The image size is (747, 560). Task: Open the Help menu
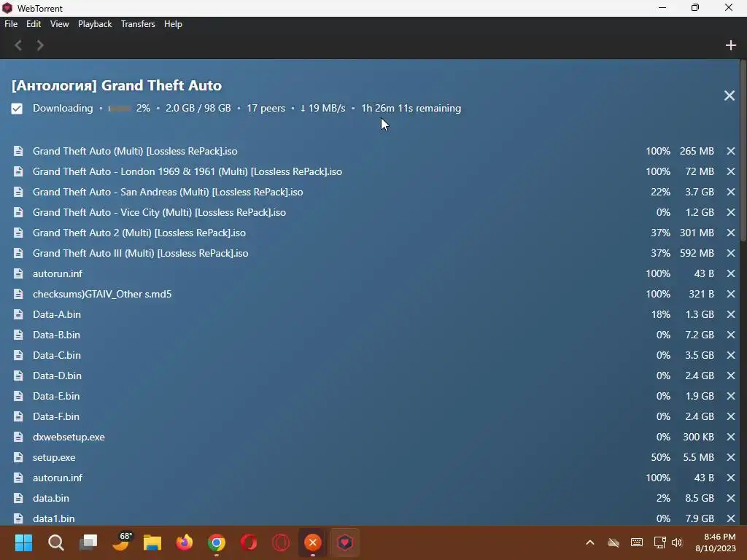point(173,24)
